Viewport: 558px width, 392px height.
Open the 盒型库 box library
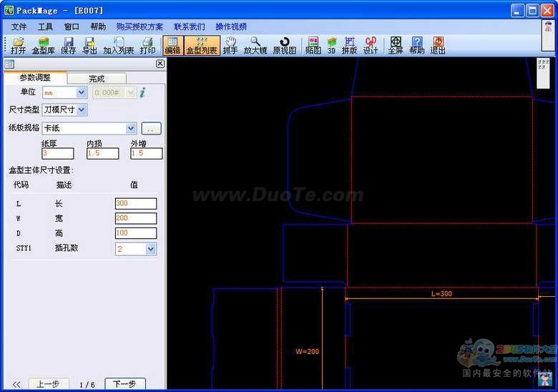(x=43, y=46)
